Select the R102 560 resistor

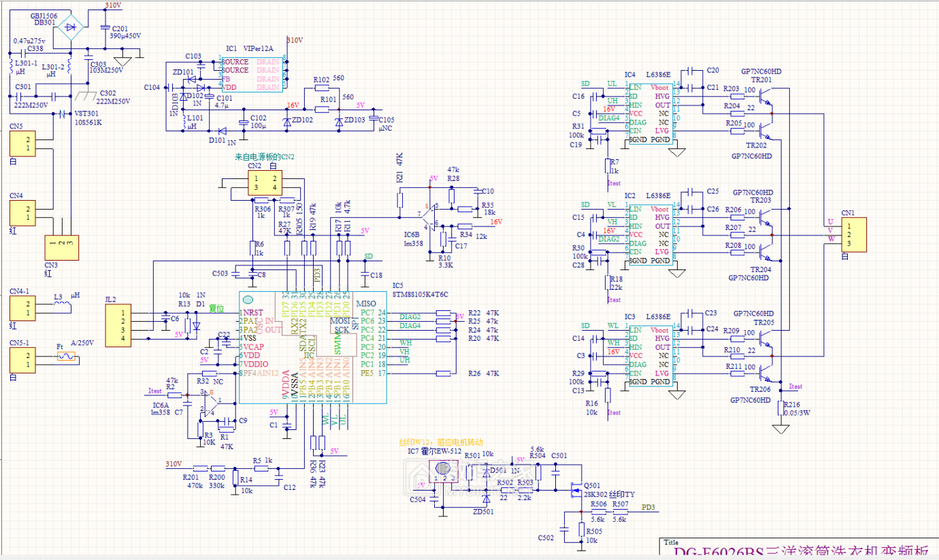[321, 88]
